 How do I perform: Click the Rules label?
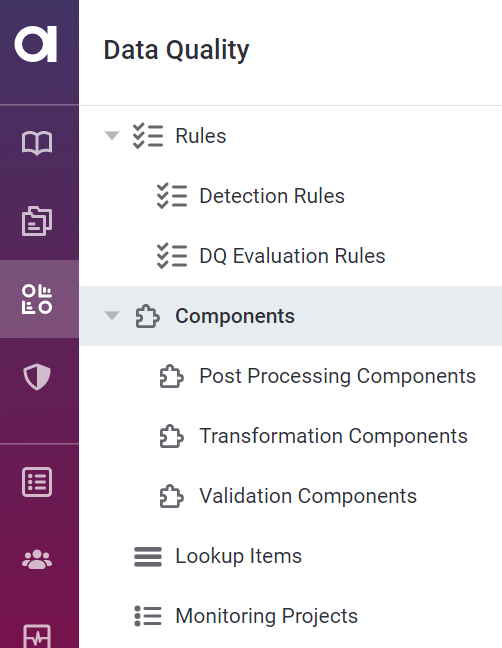pos(201,136)
